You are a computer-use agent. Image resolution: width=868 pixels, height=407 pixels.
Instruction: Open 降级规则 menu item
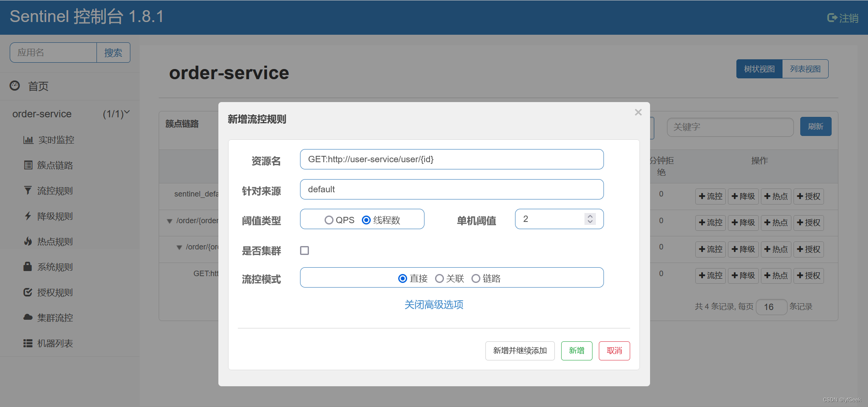point(55,216)
